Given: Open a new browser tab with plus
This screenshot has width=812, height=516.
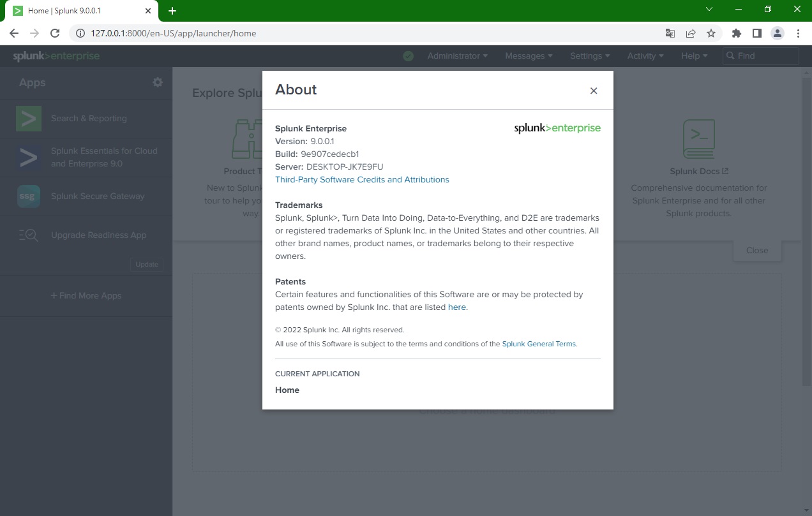Looking at the screenshot, I should [x=172, y=11].
